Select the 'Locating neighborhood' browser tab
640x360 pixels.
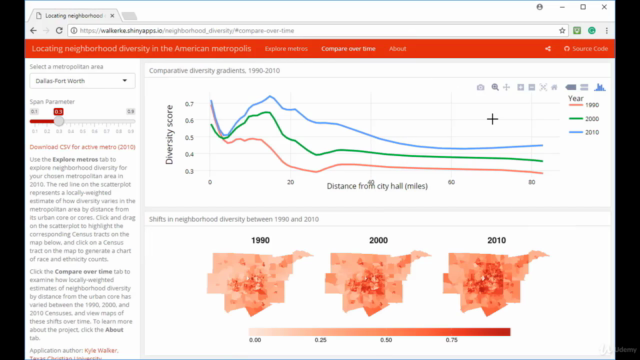coord(73,16)
